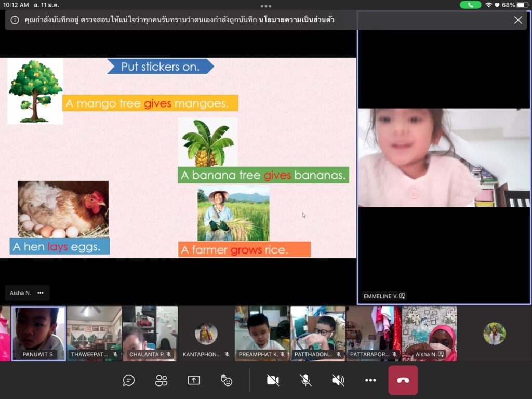Open the privacy policy link
Image resolution: width=532 pixels, height=399 pixels.
click(296, 20)
